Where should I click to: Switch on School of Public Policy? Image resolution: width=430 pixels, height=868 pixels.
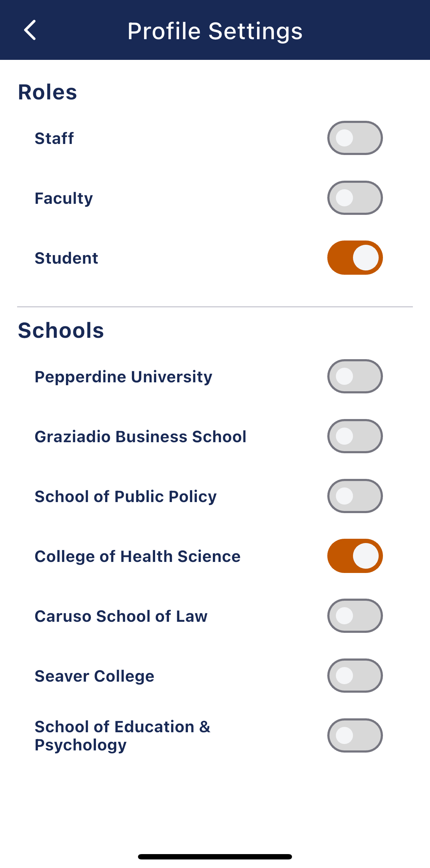(355, 496)
